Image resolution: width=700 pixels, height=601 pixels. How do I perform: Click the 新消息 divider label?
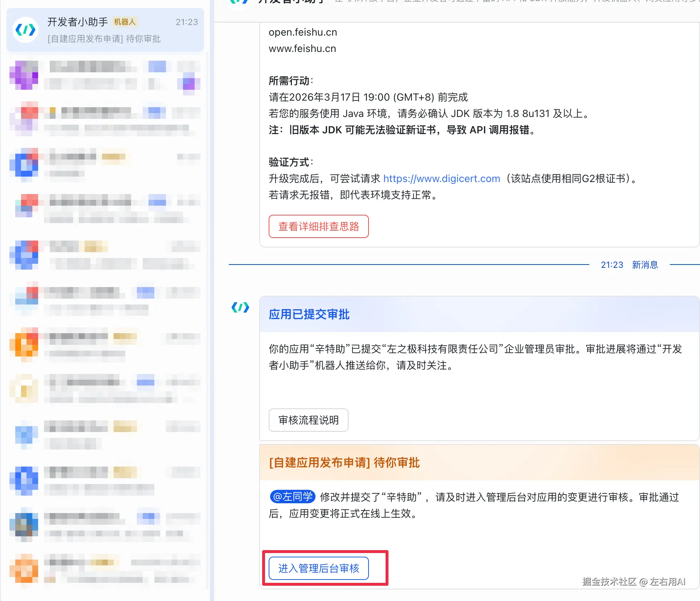point(645,265)
